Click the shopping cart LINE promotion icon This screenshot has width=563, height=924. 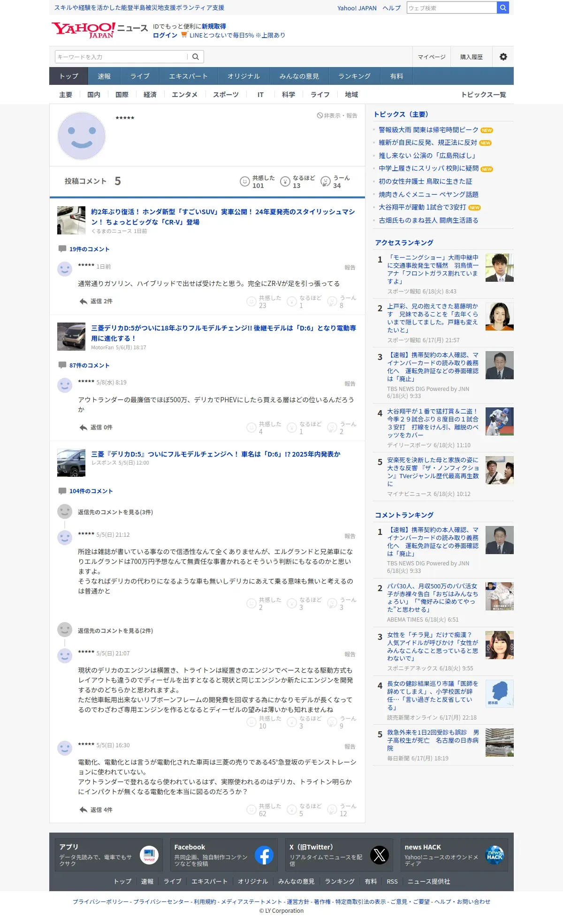pos(184,35)
